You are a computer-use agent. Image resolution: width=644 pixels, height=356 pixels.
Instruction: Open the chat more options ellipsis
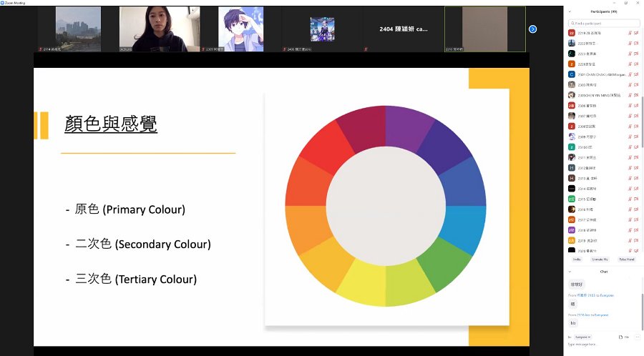pos(638,337)
